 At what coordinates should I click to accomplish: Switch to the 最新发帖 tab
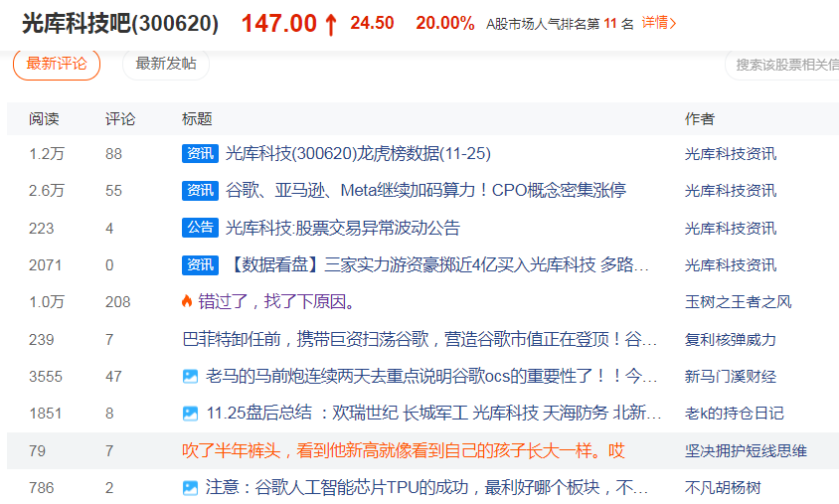166,64
